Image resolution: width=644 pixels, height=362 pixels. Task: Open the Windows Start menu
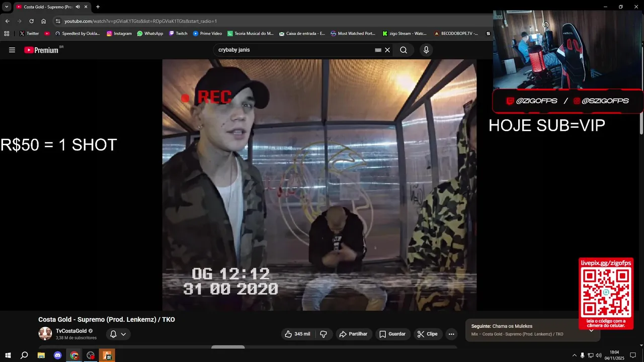(x=8, y=355)
